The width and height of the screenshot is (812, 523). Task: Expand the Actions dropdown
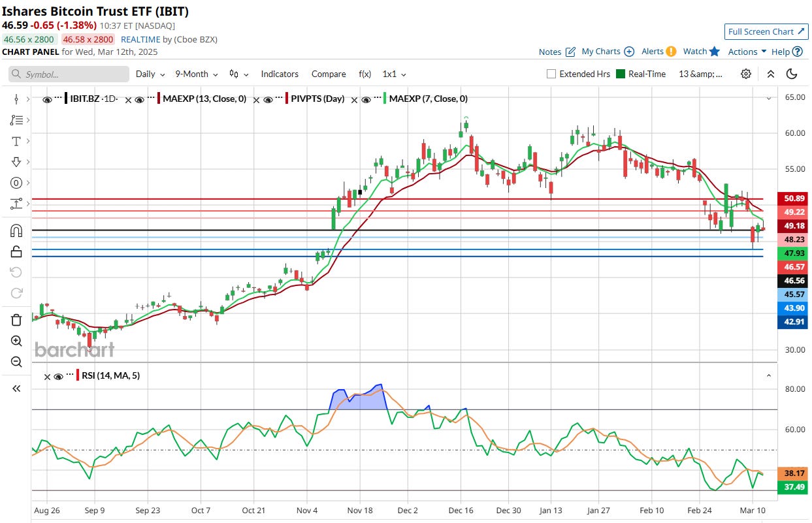tap(747, 52)
